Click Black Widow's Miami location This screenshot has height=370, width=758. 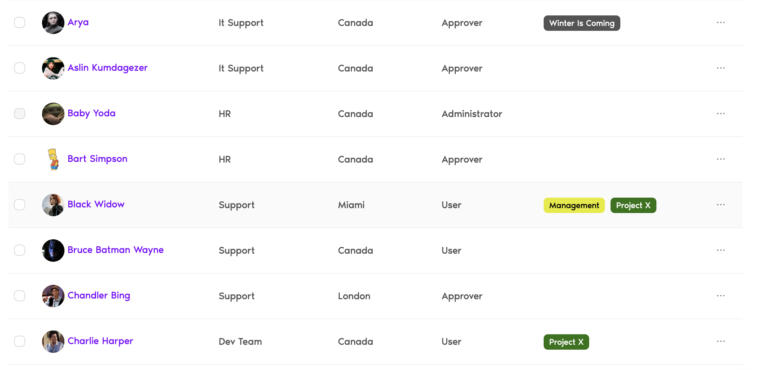[x=351, y=205]
